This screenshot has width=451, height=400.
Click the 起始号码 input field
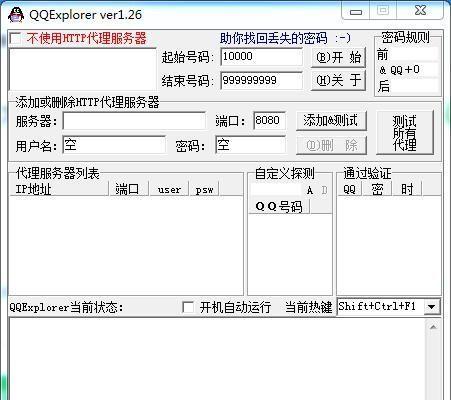point(261,57)
